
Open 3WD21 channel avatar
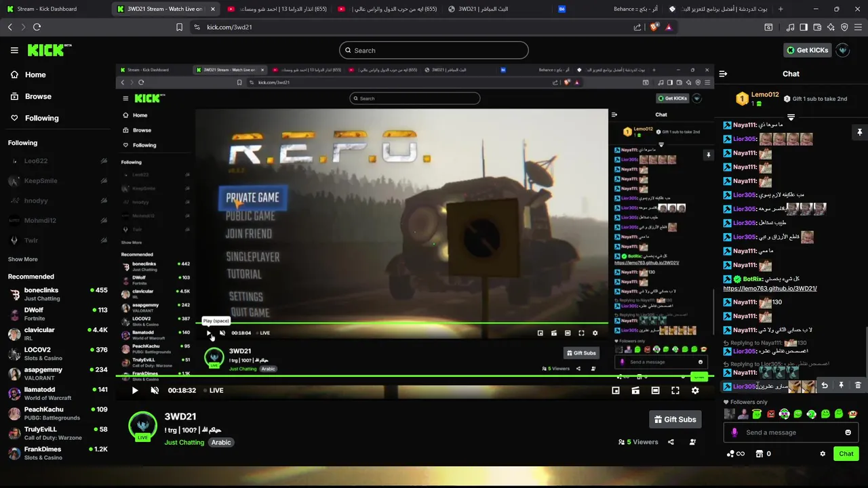pos(142,426)
